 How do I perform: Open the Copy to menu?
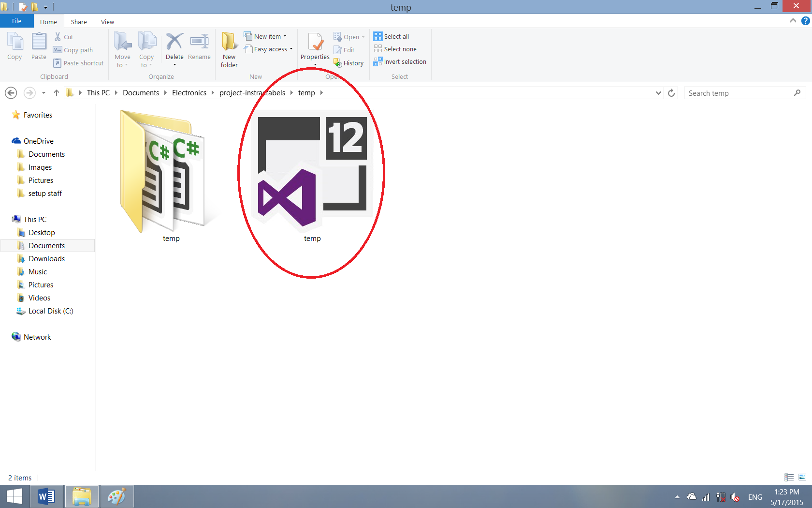coord(146,50)
